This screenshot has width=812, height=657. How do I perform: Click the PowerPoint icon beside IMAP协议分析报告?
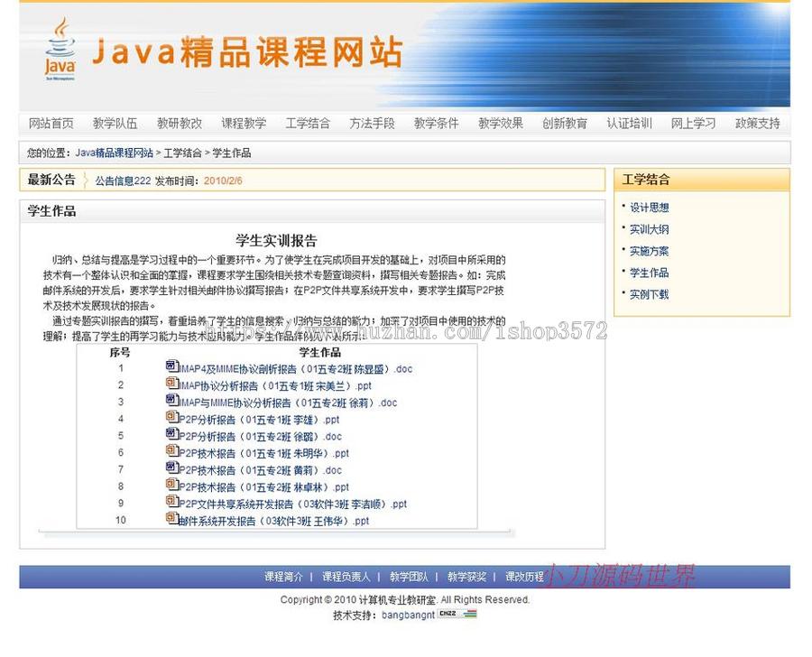pyautogui.click(x=170, y=384)
